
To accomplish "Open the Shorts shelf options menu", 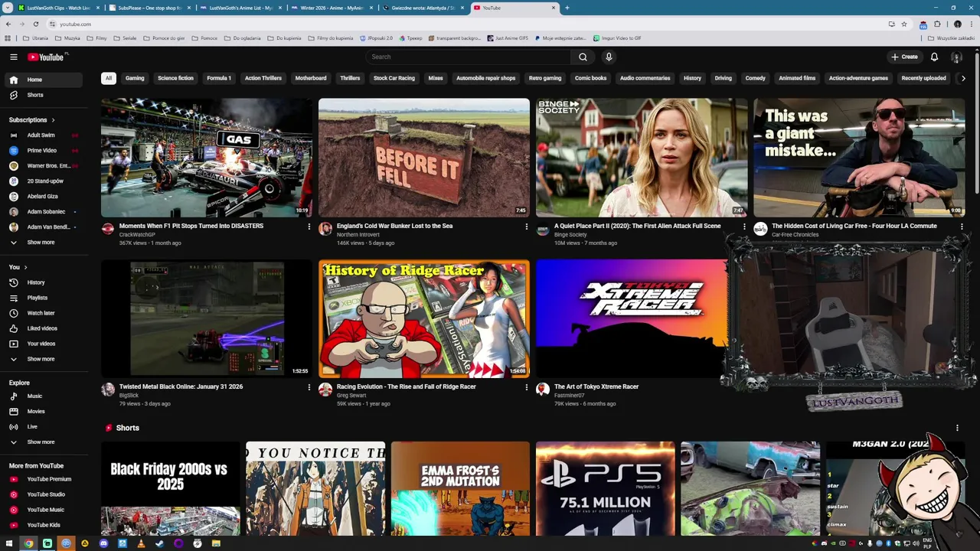I will 957,428.
